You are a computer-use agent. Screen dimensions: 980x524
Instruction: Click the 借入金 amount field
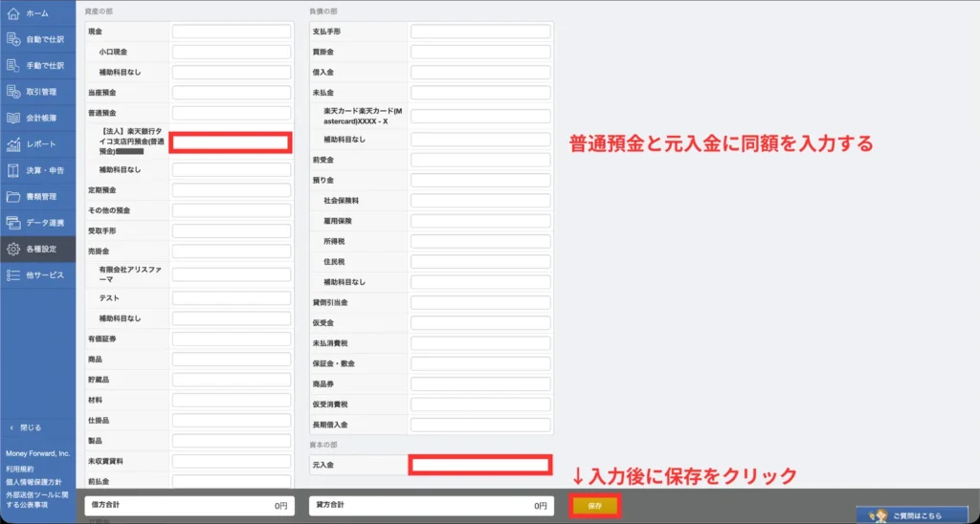point(480,73)
